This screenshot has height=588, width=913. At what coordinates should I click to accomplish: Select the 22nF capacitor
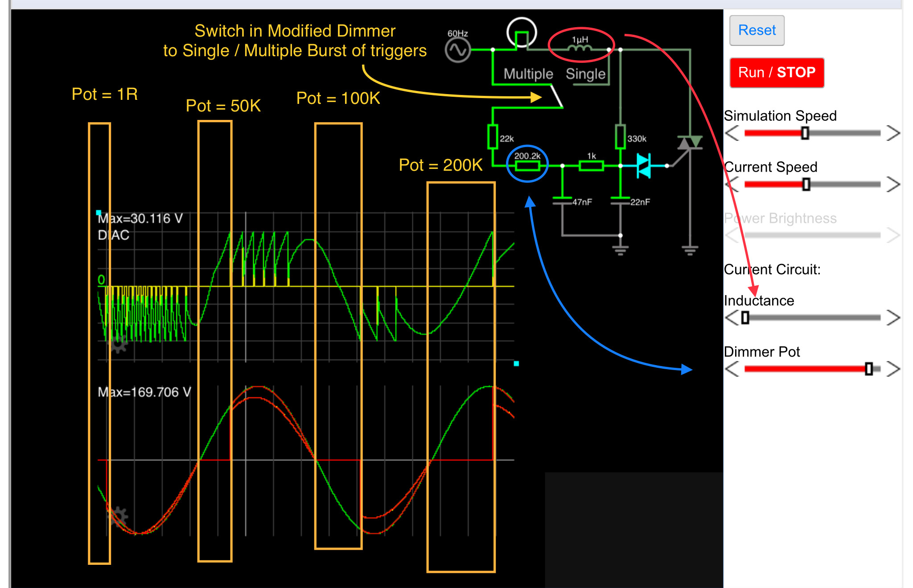[x=620, y=201]
